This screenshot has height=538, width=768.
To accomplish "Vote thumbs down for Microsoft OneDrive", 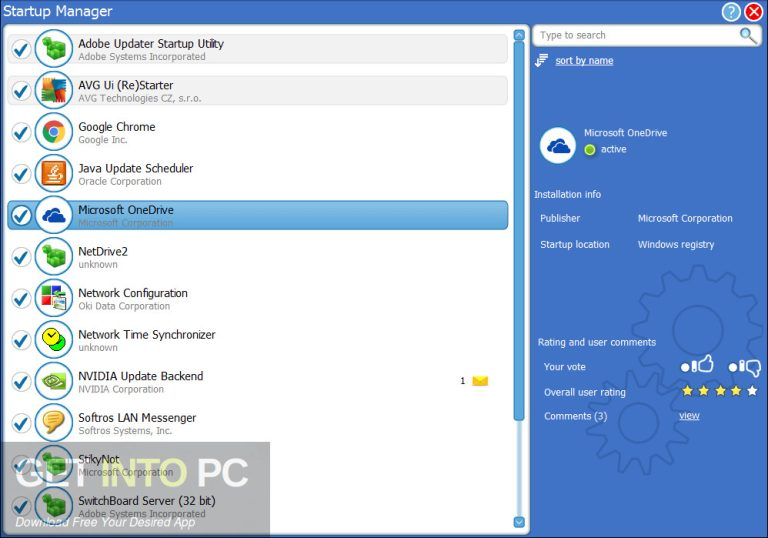I will point(744,367).
